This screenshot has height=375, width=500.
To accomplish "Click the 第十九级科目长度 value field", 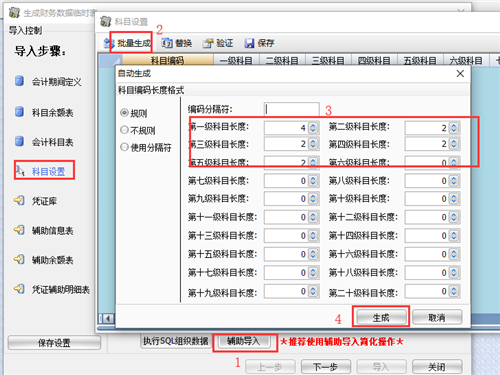I will [286, 292].
